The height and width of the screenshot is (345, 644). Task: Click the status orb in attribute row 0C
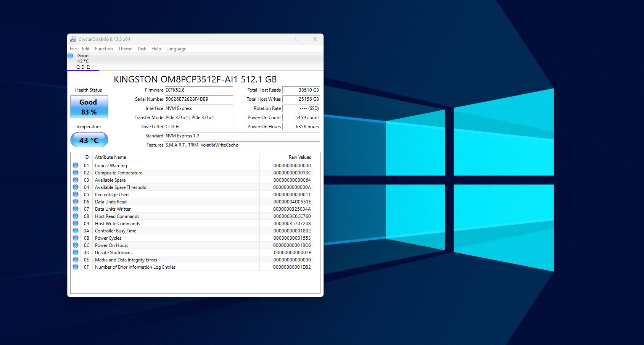click(x=76, y=245)
